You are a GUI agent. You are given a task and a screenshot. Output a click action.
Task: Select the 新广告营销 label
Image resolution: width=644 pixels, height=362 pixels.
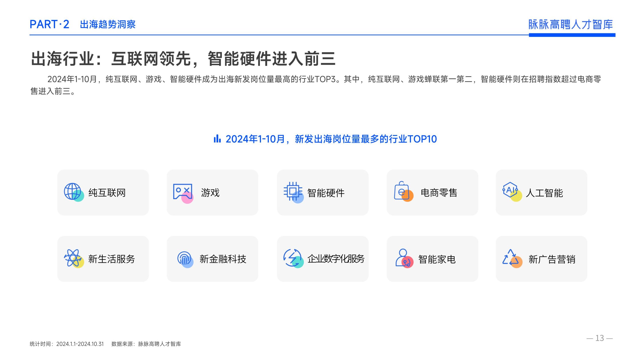tap(552, 259)
